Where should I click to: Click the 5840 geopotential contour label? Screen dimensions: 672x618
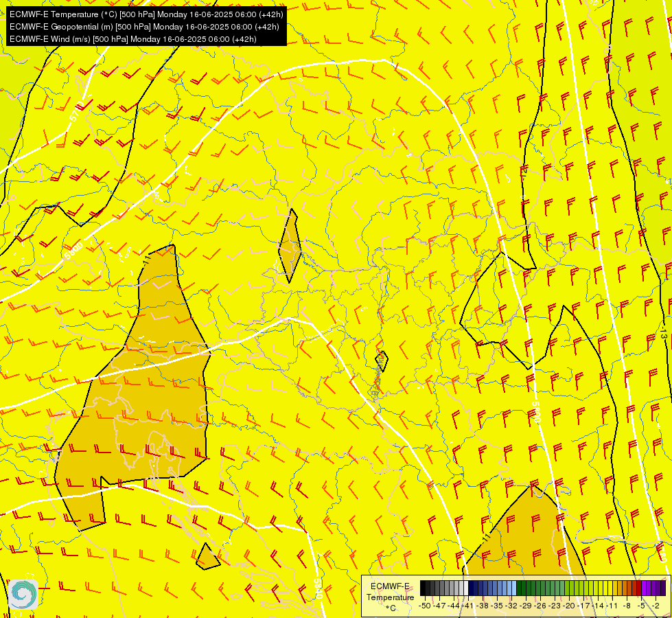coord(318,589)
